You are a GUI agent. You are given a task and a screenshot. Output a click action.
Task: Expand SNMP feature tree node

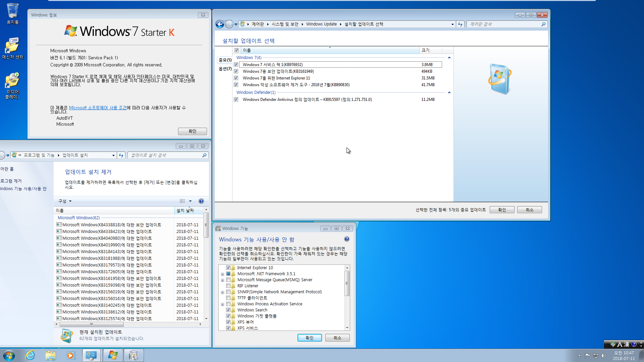(x=222, y=292)
